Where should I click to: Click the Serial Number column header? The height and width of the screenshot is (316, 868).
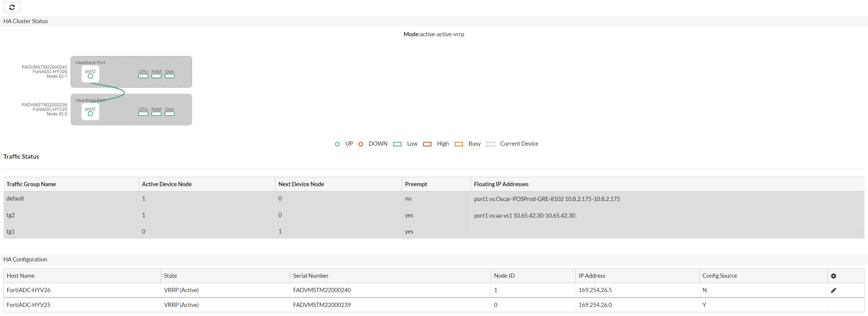point(311,276)
